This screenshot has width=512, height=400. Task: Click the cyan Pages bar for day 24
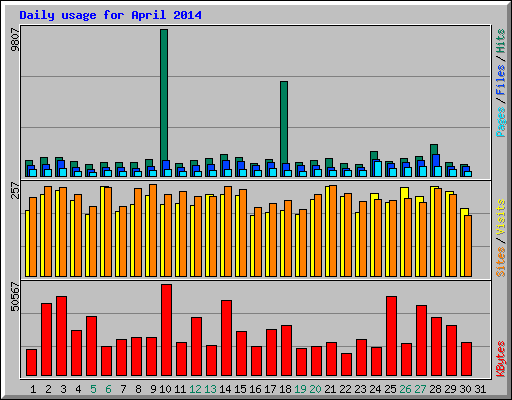tap(378, 169)
